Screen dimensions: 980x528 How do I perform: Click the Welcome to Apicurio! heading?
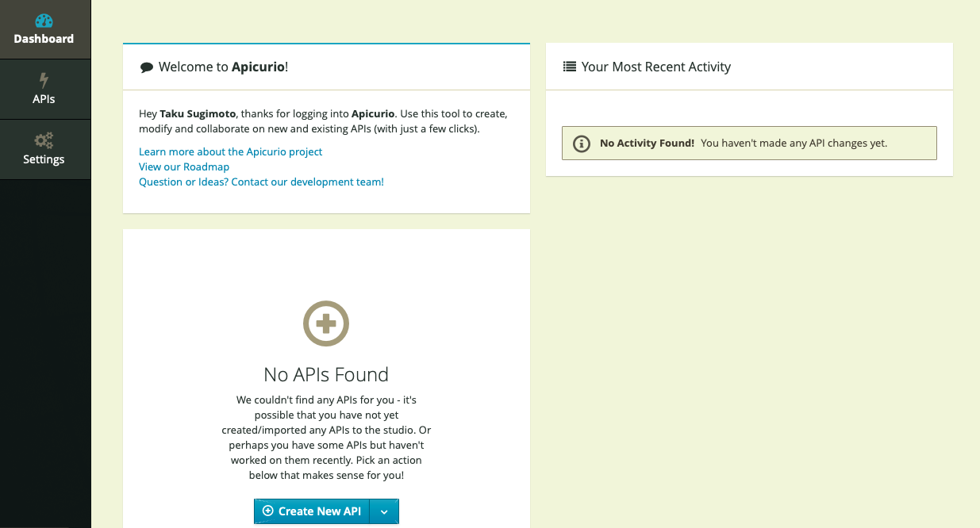click(223, 67)
